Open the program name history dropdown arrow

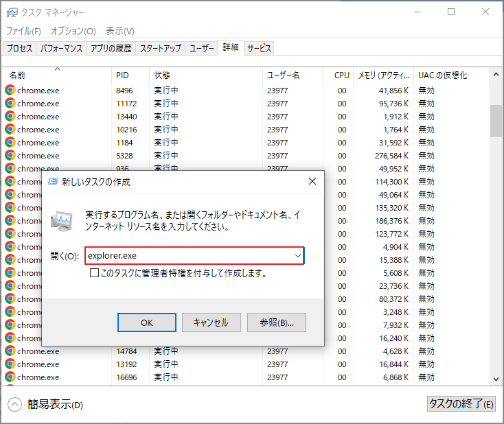(298, 256)
